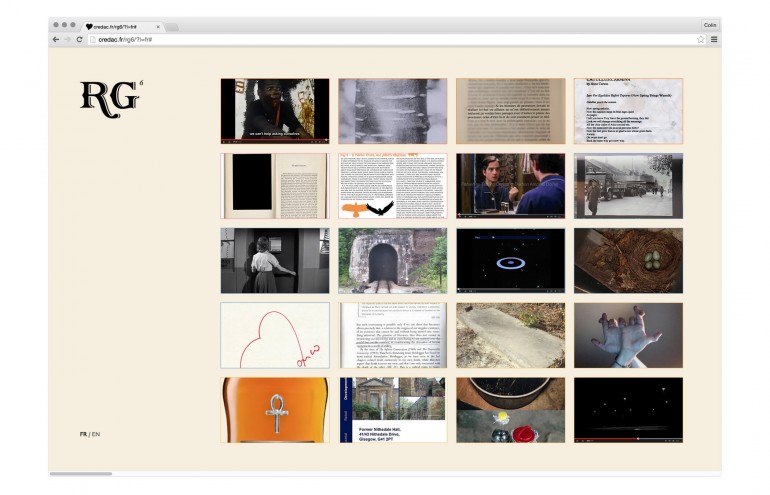
Task: Switch language to FR
Action: (83, 434)
